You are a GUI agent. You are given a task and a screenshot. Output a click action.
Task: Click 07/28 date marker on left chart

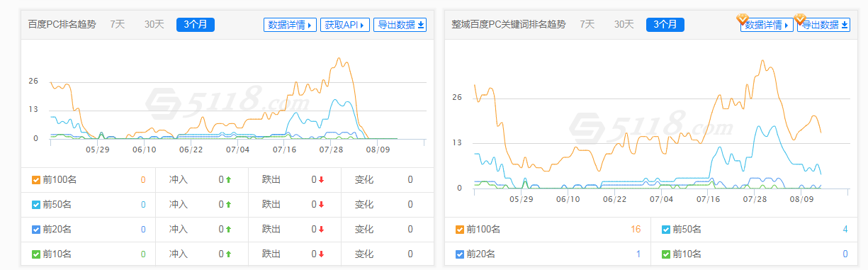tap(331, 150)
